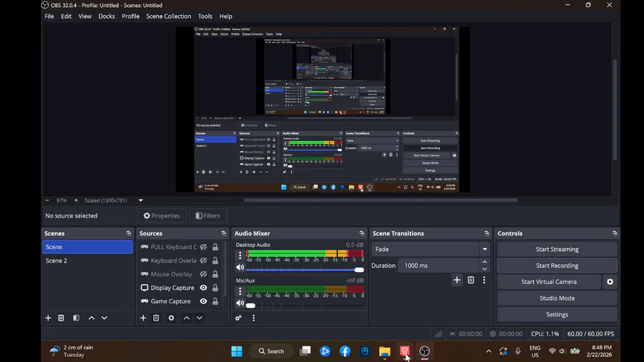Open the Fade transition dropdown

(431, 249)
